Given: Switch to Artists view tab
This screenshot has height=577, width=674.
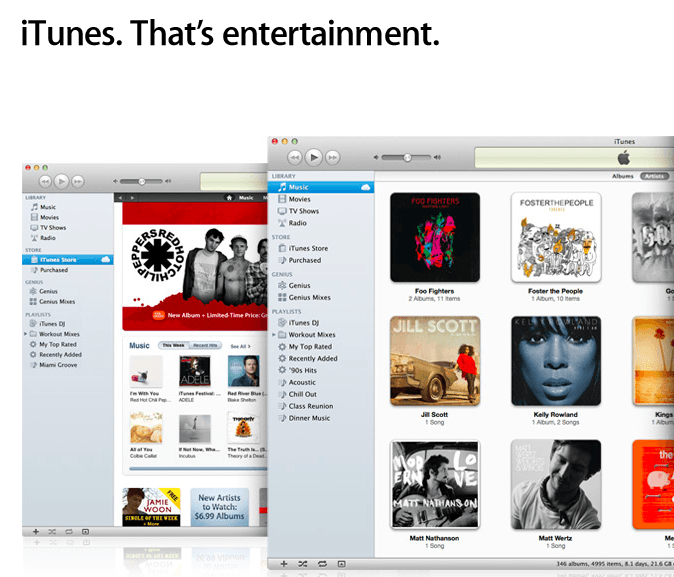Looking at the screenshot, I should coord(654,176).
